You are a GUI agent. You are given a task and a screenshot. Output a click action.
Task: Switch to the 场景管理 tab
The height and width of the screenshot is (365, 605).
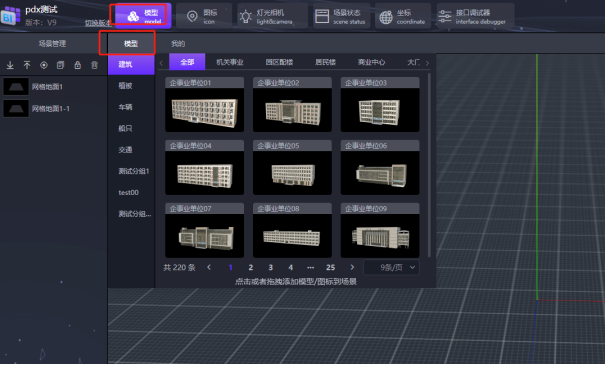(52, 44)
